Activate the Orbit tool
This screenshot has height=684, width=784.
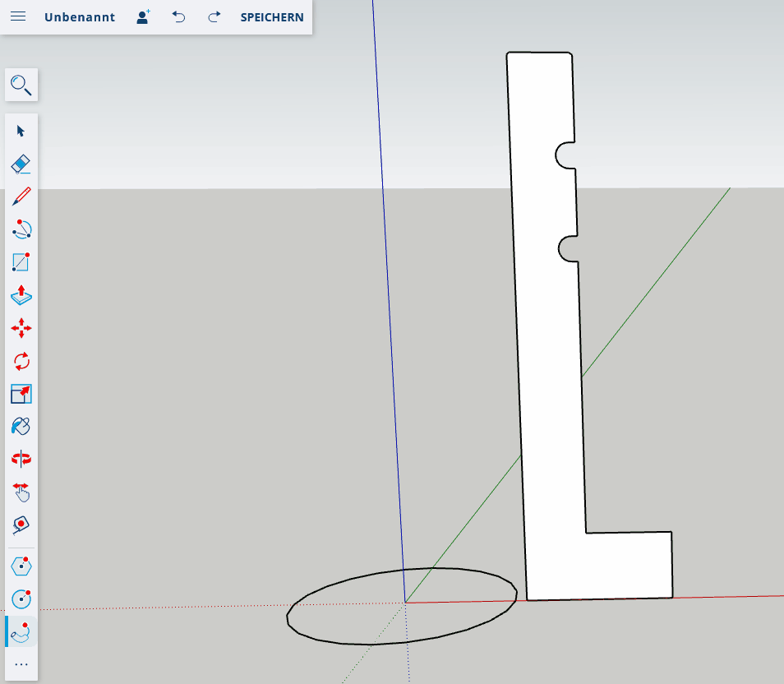21,459
